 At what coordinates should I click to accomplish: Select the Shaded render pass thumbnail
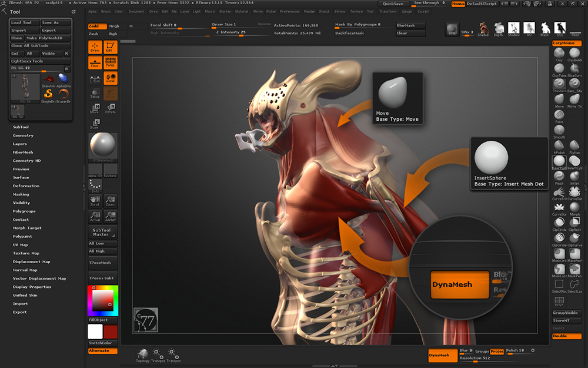[x=483, y=29]
